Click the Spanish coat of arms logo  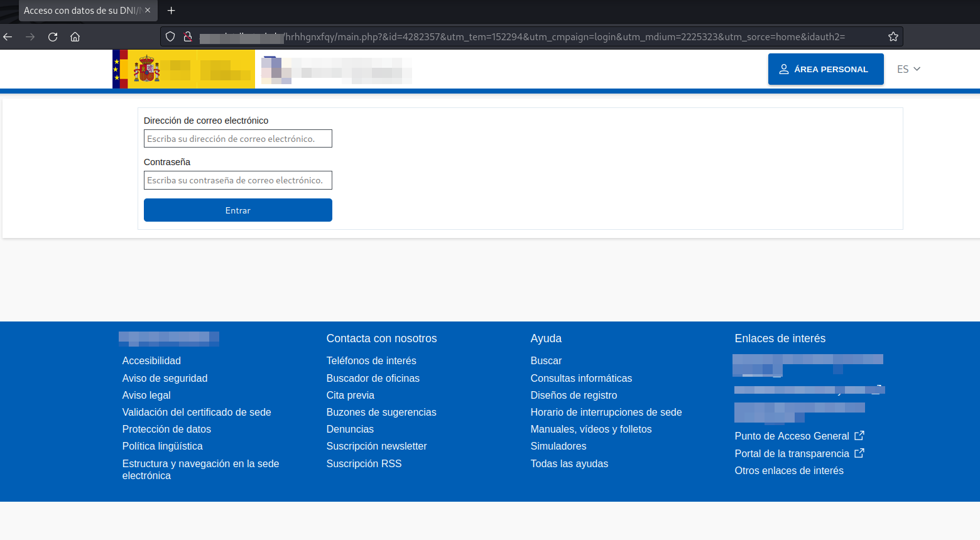coord(146,69)
